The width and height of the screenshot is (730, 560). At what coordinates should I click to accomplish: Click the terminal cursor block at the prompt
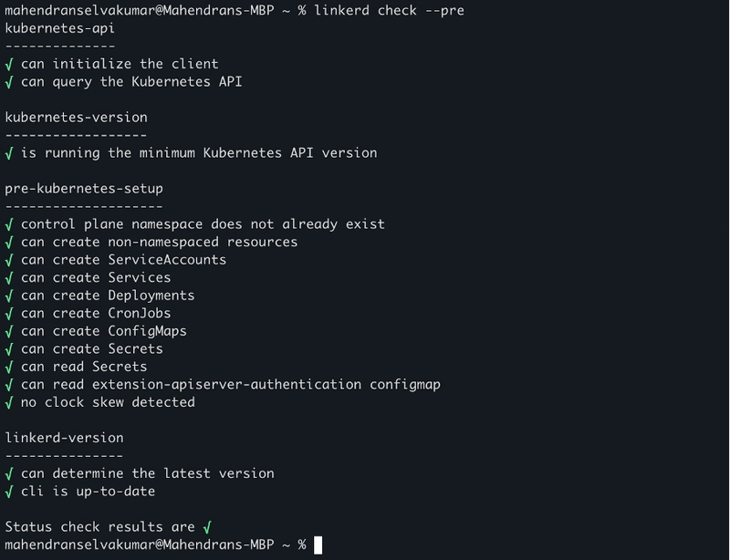click(x=318, y=544)
